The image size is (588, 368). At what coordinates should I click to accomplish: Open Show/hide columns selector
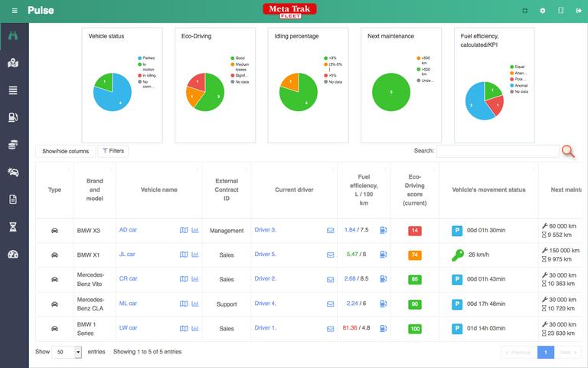[66, 151]
